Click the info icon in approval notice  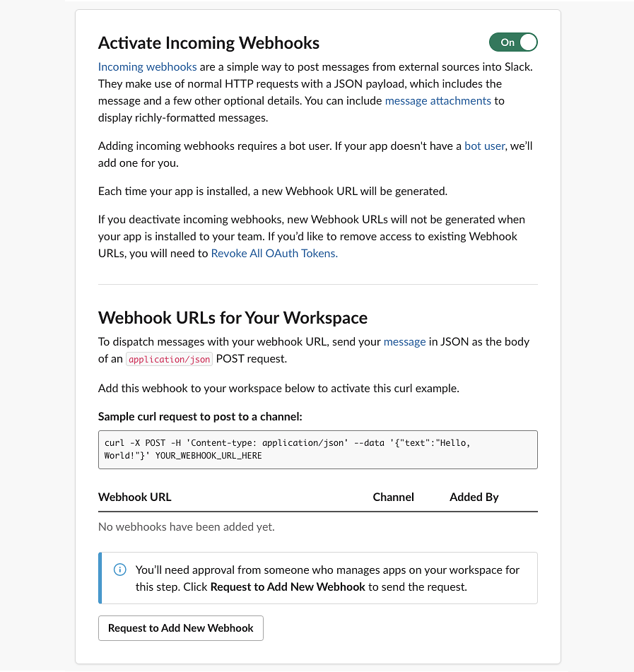tap(120, 570)
